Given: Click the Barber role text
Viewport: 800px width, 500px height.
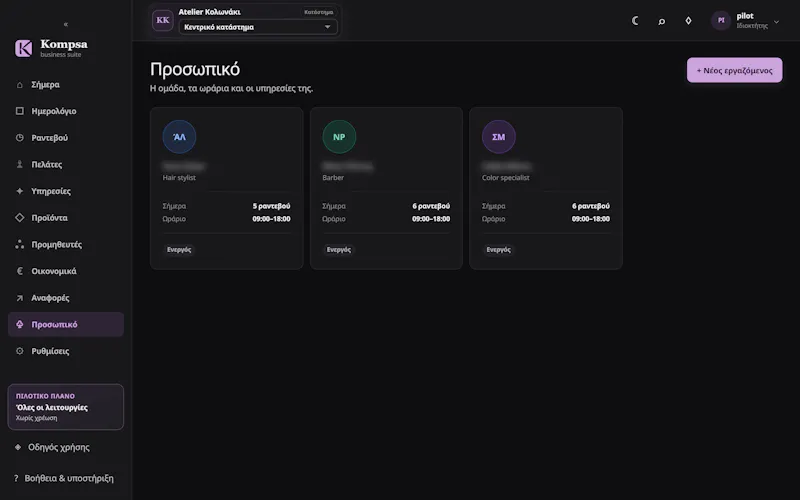Looking at the screenshot, I should click(333, 178).
